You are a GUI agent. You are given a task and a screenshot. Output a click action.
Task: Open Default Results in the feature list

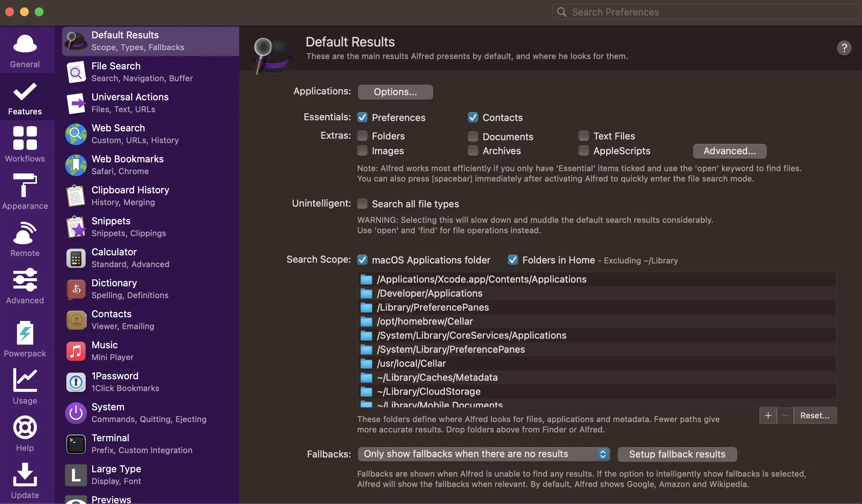151,41
